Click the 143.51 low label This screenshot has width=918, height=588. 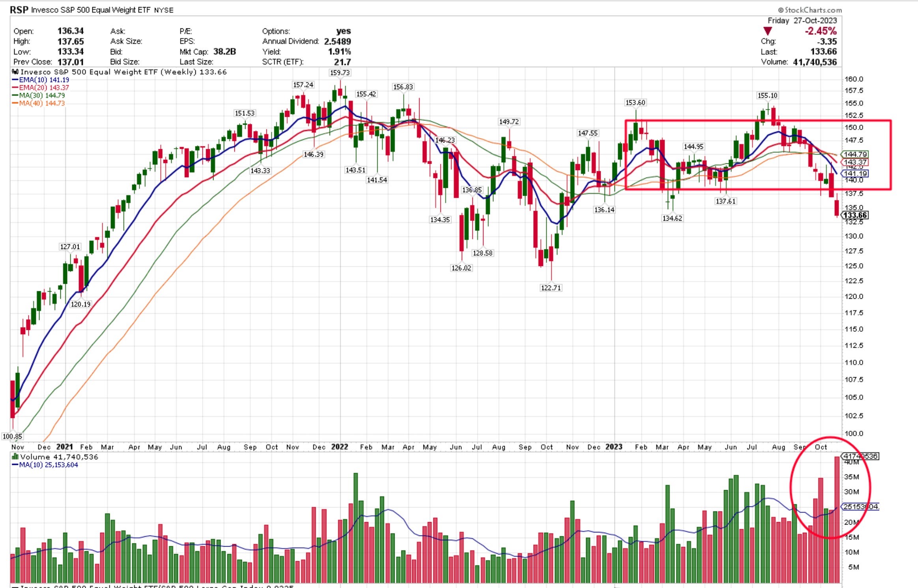(355, 170)
